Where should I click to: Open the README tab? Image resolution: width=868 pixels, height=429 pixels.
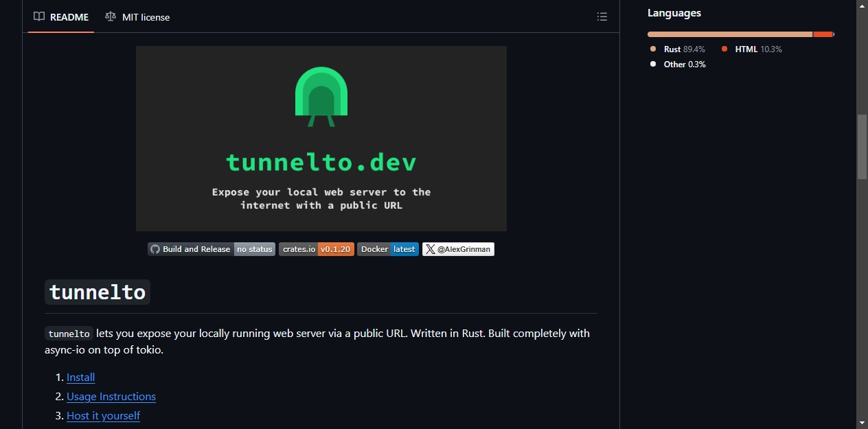tap(61, 16)
